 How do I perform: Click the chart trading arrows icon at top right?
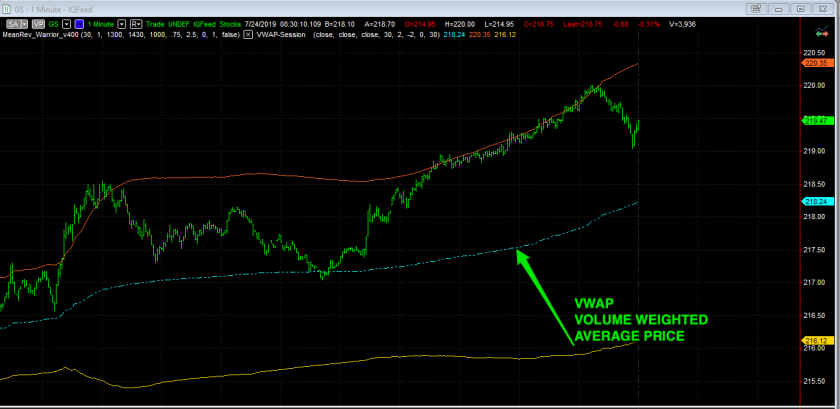(822, 32)
